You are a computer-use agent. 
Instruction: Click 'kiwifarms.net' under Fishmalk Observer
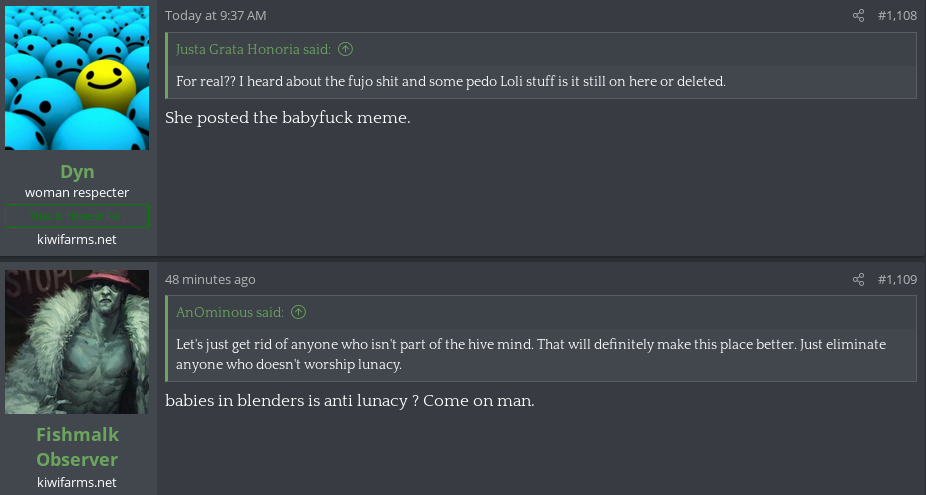[x=77, y=482]
